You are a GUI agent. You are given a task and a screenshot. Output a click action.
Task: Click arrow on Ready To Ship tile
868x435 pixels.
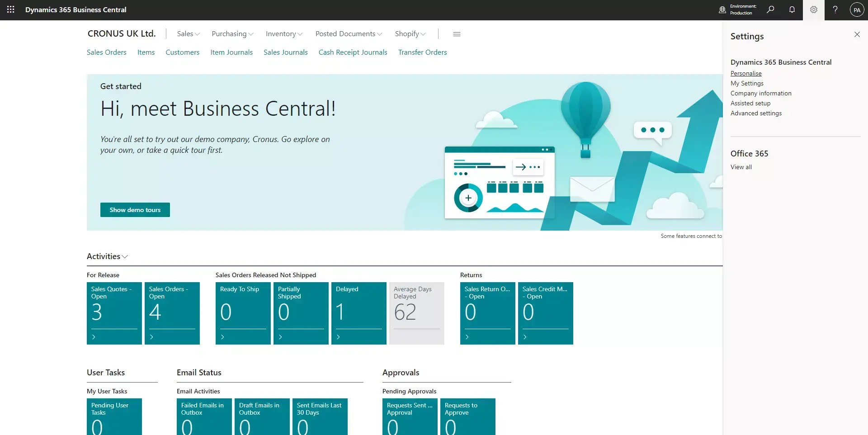(x=222, y=337)
